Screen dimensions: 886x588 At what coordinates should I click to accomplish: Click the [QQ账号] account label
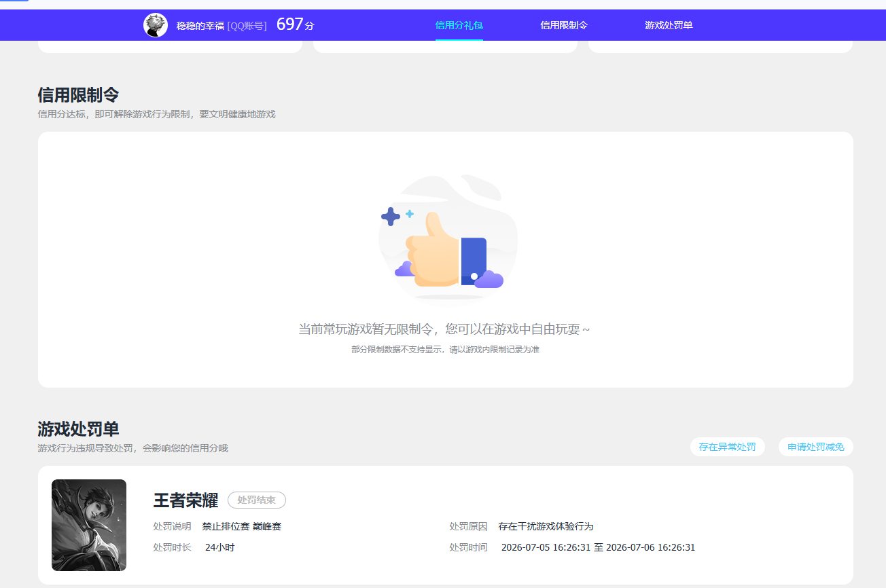click(247, 26)
